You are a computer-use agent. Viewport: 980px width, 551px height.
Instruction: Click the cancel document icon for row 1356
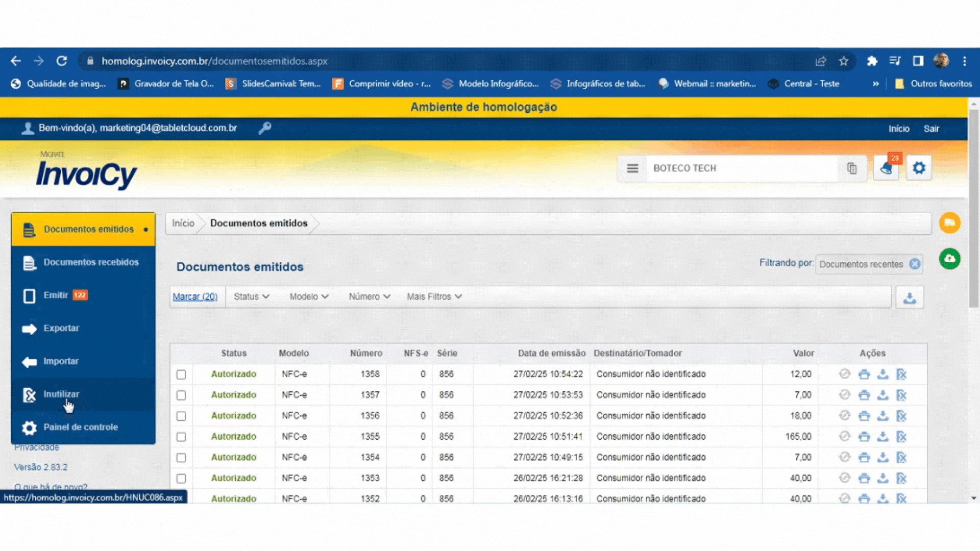pyautogui.click(x=901, y=416)
